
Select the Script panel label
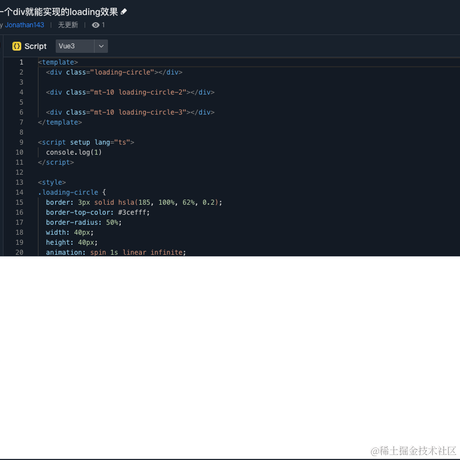pos(35,46)
